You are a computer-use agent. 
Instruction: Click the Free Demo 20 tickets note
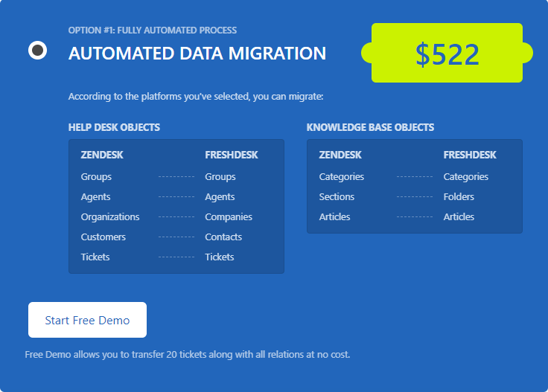click(x=188, y=355)
